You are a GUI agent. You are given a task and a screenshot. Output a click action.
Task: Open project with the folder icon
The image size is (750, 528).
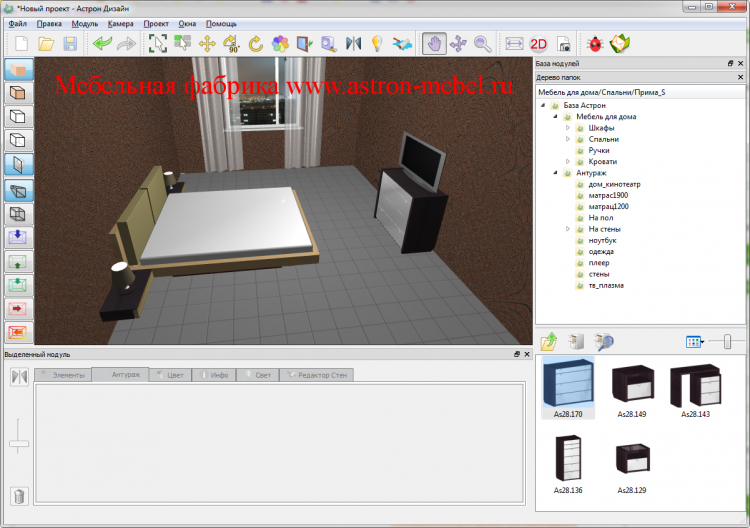click(46, 44)
